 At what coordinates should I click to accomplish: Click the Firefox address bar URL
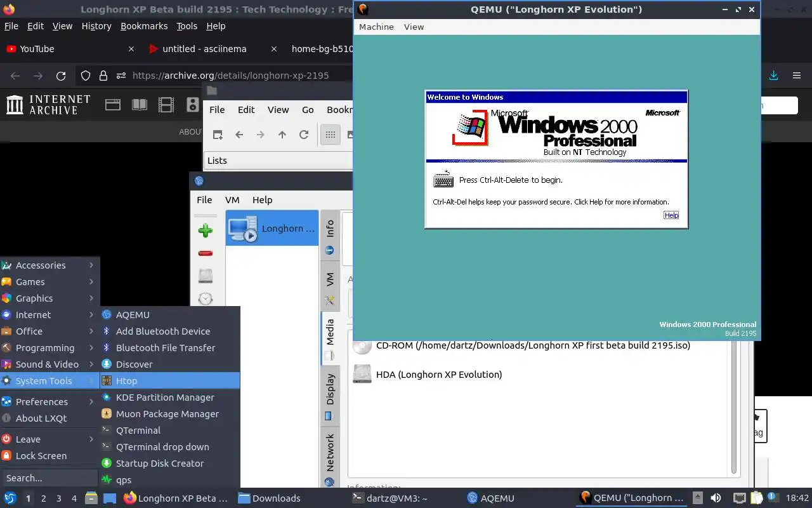[x=230, y=76]
